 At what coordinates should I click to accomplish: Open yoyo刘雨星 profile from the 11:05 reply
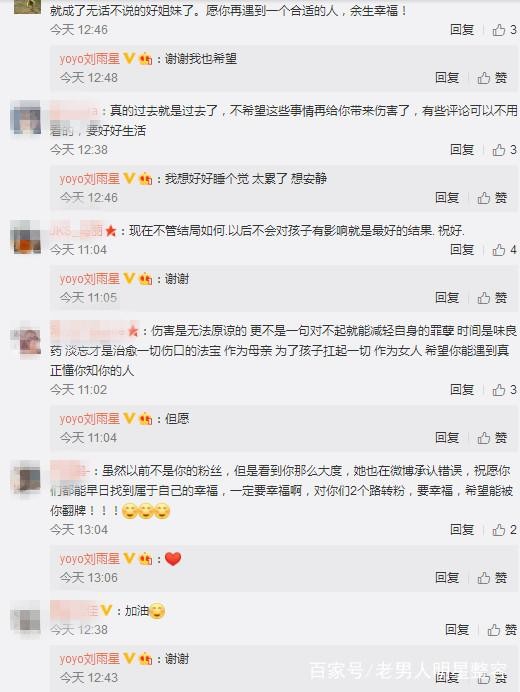pos(90,279)
